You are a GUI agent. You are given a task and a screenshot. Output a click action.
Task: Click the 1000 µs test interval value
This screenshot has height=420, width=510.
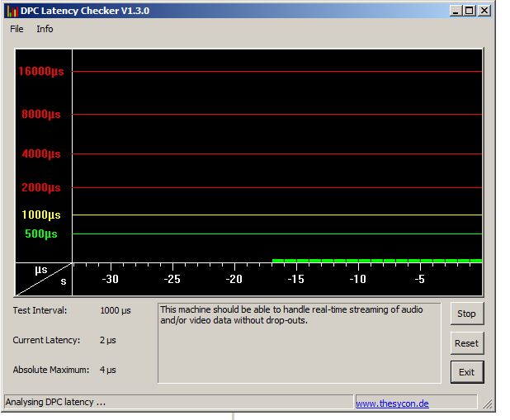[x=116, y=310]
